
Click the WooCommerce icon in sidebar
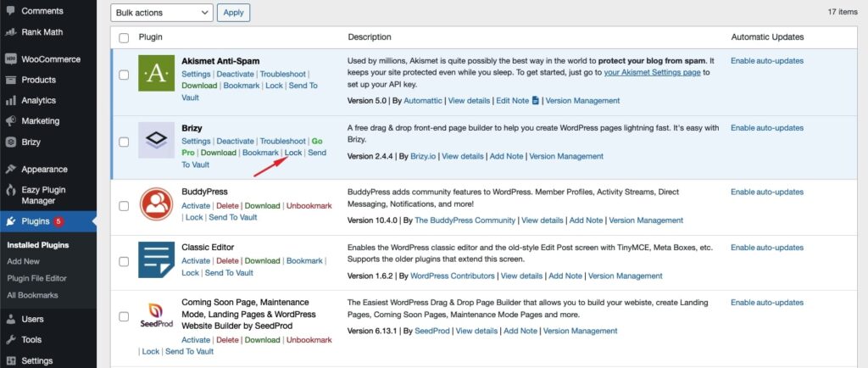tap(10, 59)
